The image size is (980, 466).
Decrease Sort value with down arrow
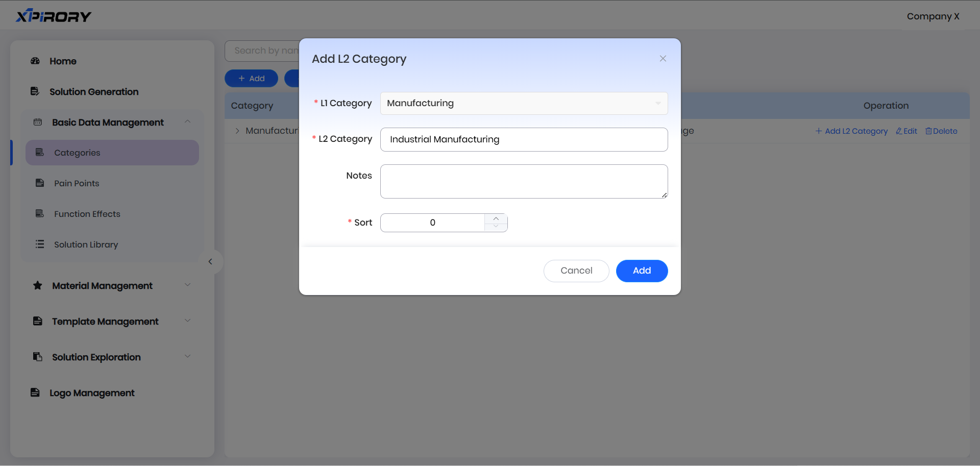(x=496, y=227)
